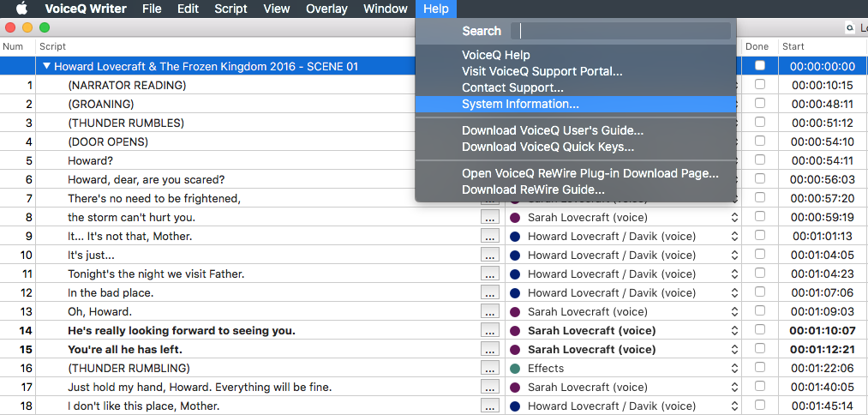Click ellipsis button on line 12
The height and width of the screenshot is (415, 868).
[489, 293]
